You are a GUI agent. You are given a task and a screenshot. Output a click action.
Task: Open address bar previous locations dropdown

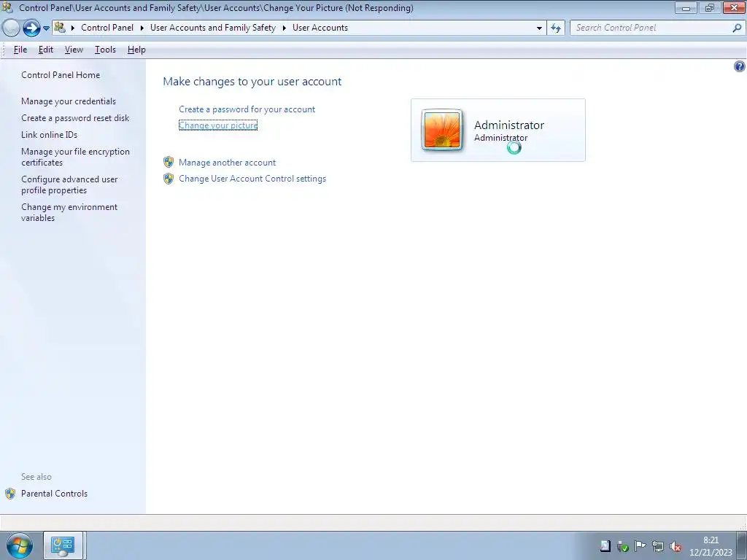point(539,28)
